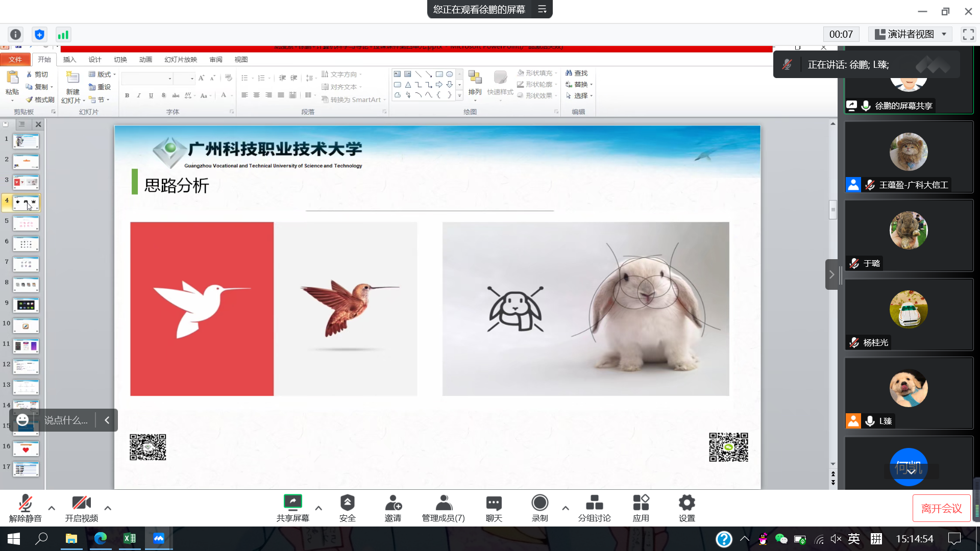Click the 文字方向 text direction icon
980x551 pixels.
click(343, 74)
